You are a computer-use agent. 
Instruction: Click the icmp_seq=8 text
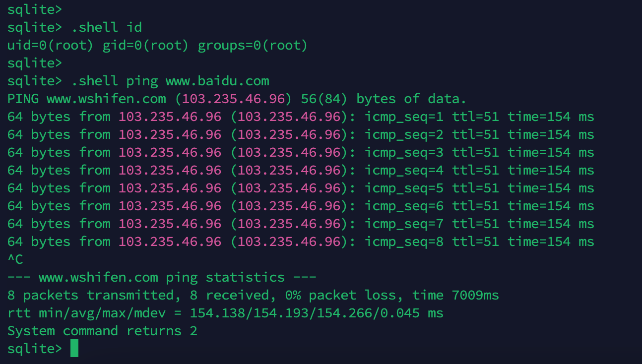pos(404,242)
